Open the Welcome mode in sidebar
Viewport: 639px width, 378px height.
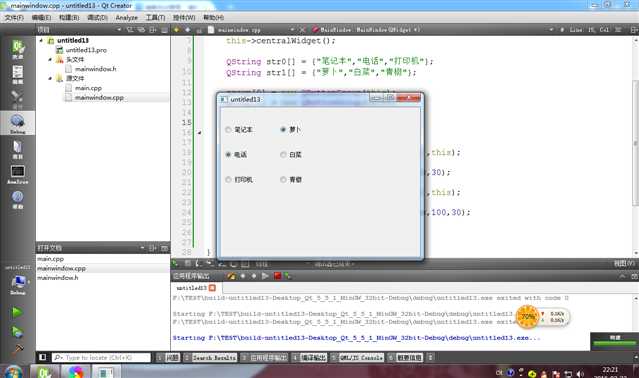(x=18, y=49)
